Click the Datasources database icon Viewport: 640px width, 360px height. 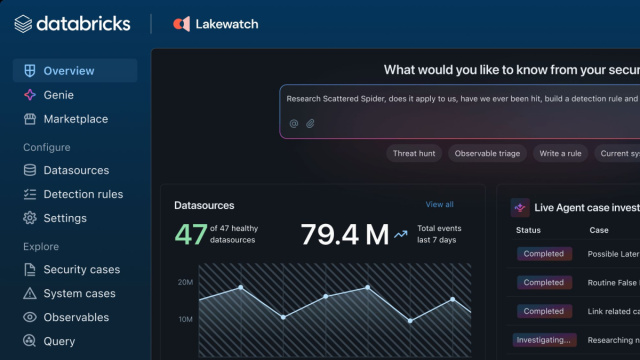[x=30, y=170]
